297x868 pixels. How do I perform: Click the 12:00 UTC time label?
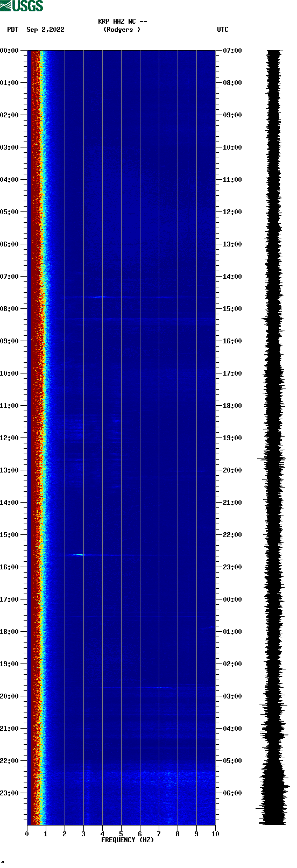point(232,212)
